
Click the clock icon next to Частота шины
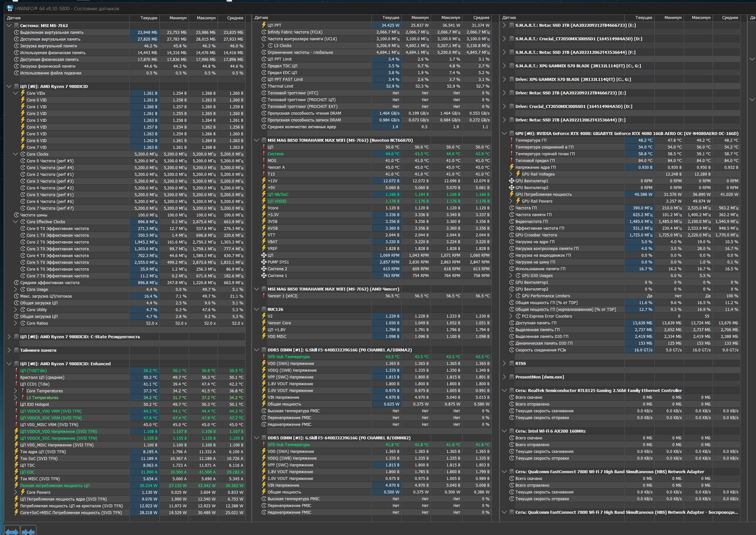click(x=16, y=215)
